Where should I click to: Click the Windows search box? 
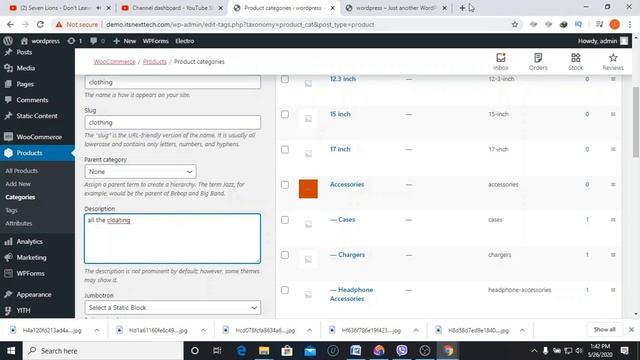click(103, 351)
